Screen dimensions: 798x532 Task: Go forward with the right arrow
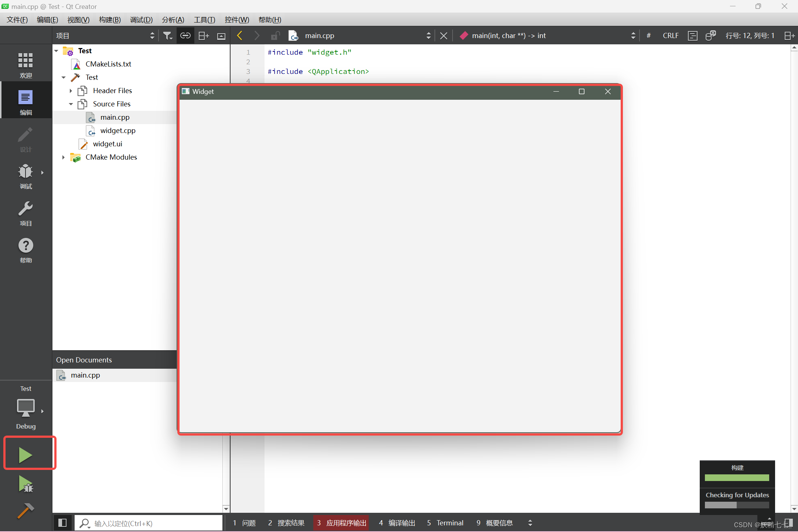tap(257, 35)
